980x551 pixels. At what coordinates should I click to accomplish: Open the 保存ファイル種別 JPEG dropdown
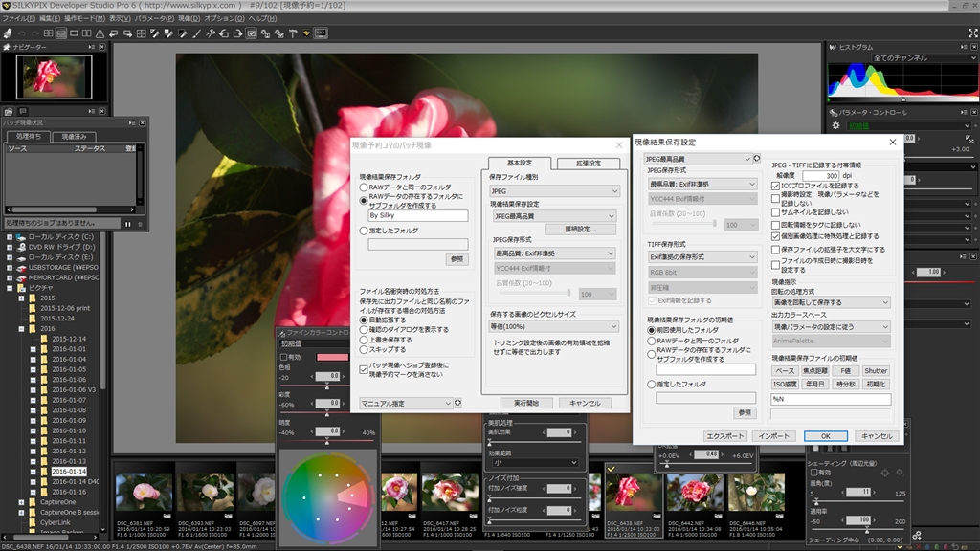click(554, 191)
